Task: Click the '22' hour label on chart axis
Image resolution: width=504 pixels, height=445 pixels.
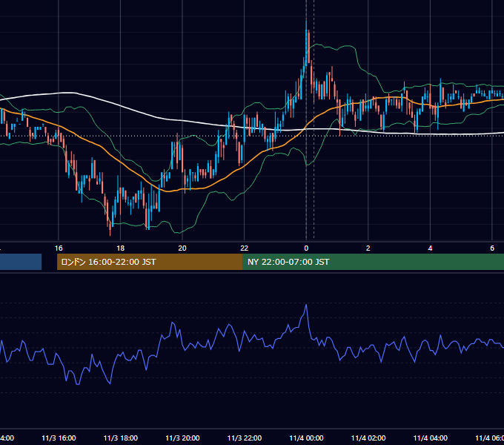Action: click(x=245, y=248)
